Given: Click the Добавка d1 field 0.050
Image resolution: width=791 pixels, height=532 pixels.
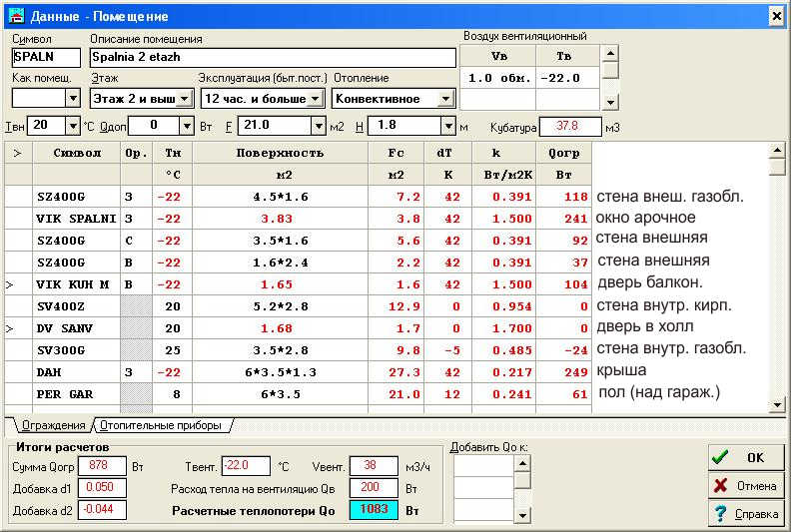Looking at the screenshot, I should pyautogui.click(x=102, y=488).
